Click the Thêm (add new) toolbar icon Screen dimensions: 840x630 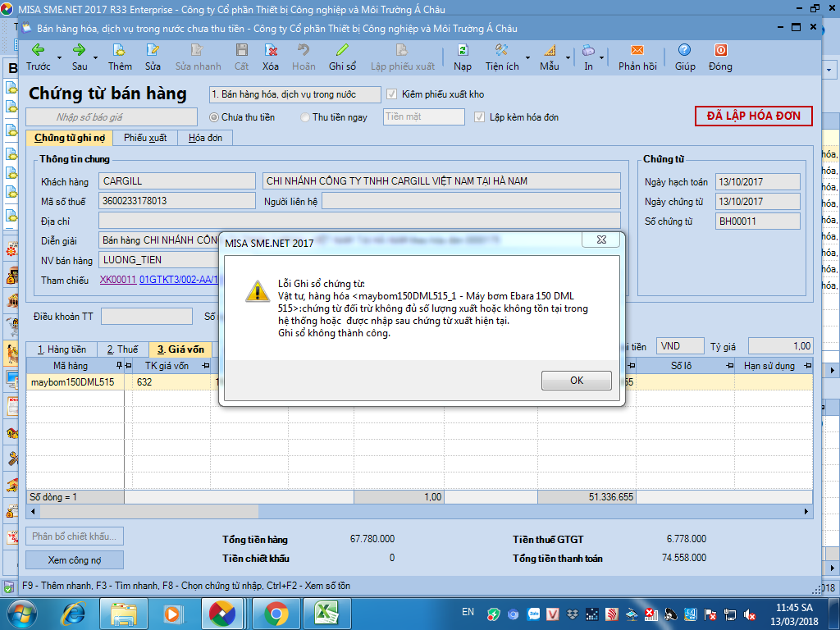click(119, 50)
